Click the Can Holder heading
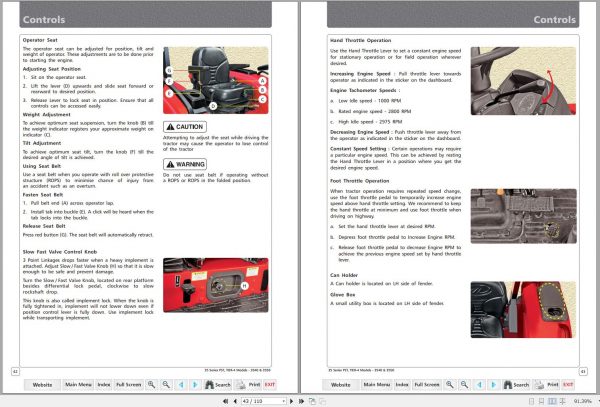 pyautogui.click(x=344, y=275)
